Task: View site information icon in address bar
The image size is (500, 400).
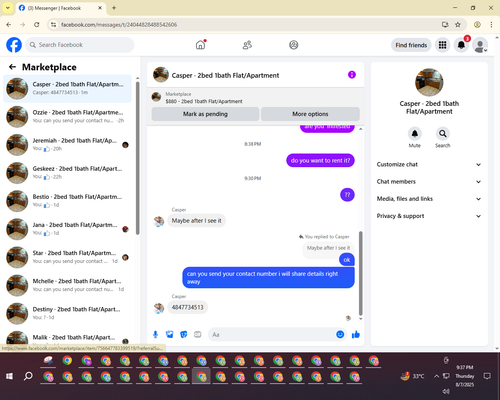Action: tap(53, 25)
